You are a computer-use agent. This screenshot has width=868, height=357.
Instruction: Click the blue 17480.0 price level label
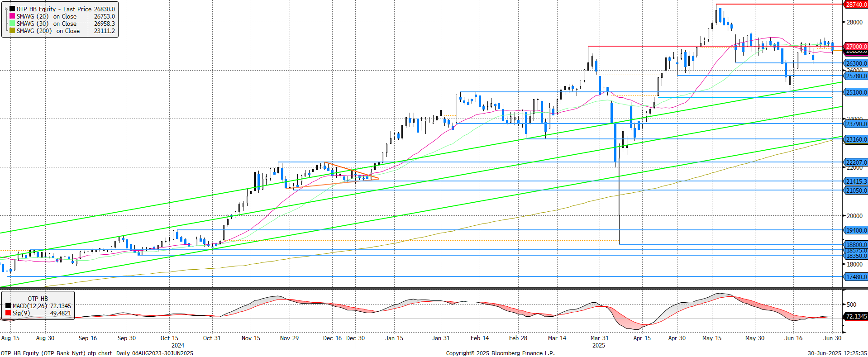tap(856, 277)
